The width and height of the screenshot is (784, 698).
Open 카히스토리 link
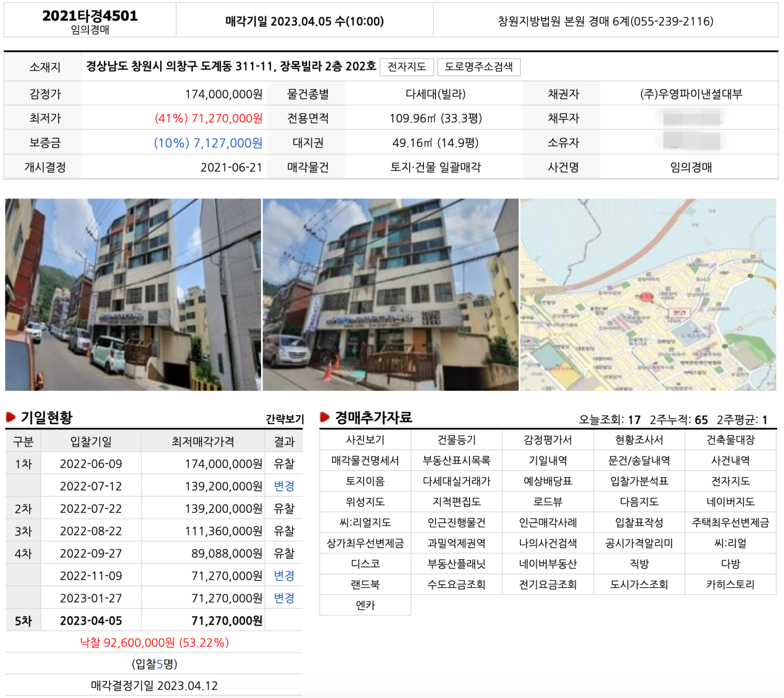tap(731, 584)
